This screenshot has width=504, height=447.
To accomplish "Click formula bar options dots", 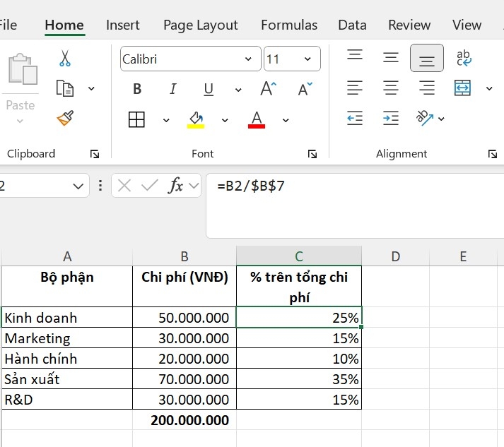I will 100,186.
